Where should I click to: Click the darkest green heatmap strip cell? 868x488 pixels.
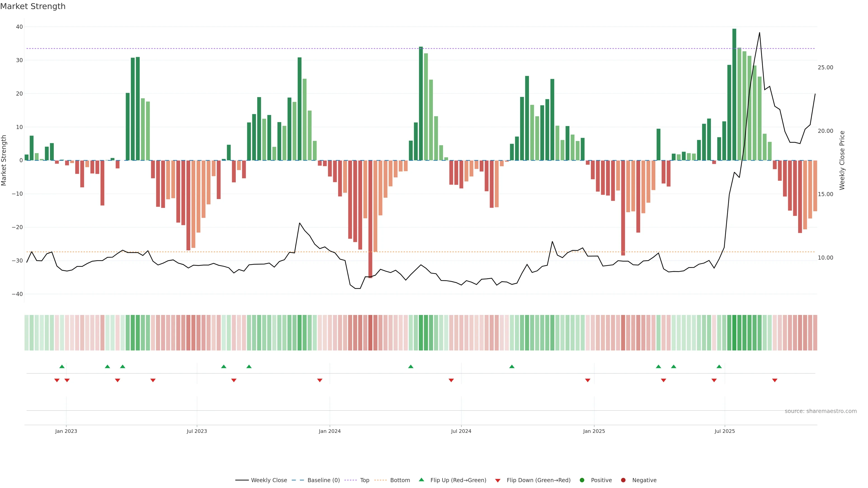tap(734, 333)
